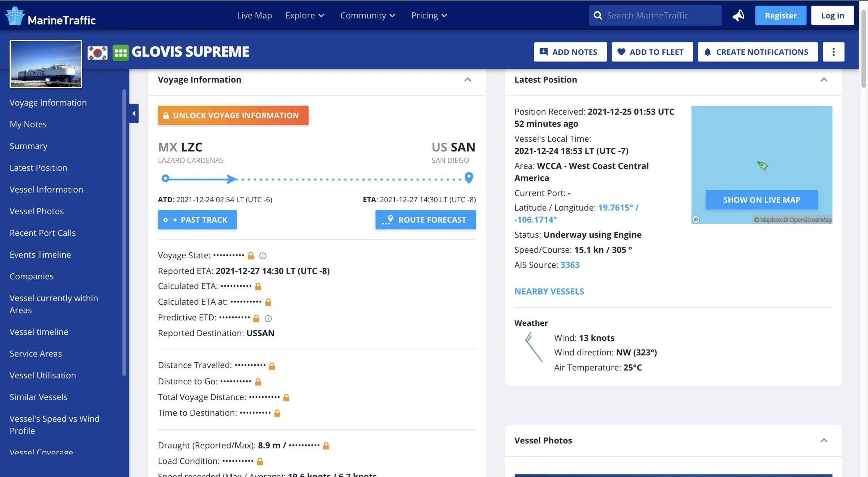Viewport: 868px width, 477px height.
Task: Collapse the Latest Position panel
Action: click(x=824, y=80)
